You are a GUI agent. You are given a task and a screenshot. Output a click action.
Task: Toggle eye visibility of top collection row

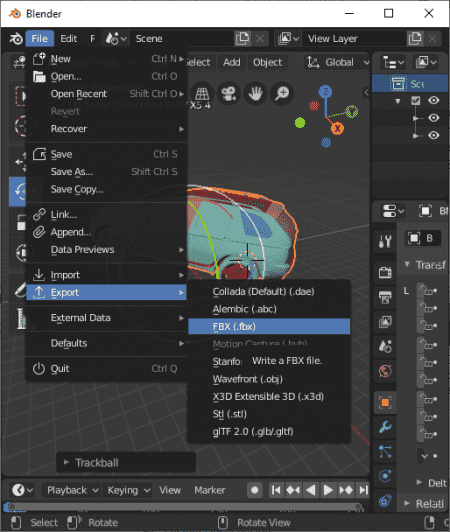433,100
